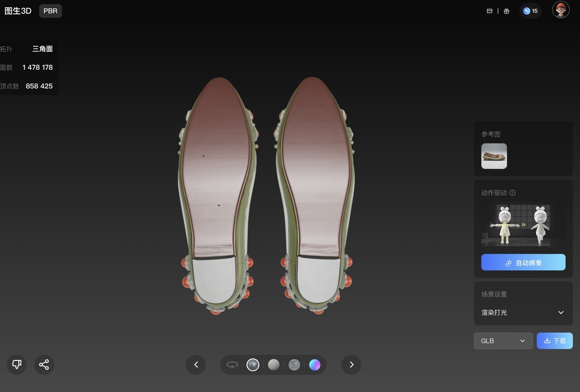Select the gradient normal-map color sphere
The image size is (580, 392).
(x=314, y=364)
